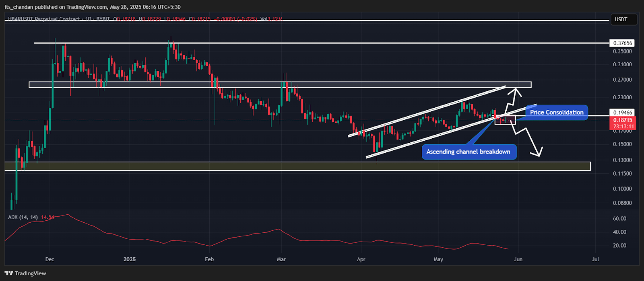Screen dimensions: 644x281
Task: Click the 0.37656 price line label
Action: (623, 43)
